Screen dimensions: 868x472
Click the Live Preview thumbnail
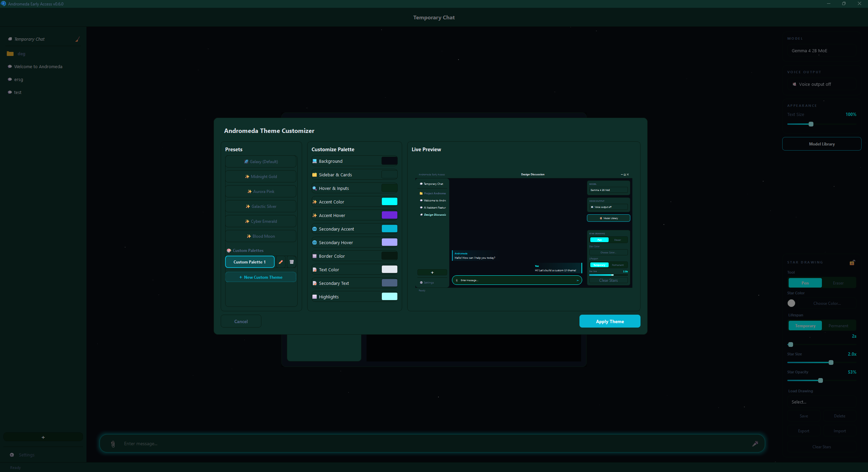pos(524,232)
